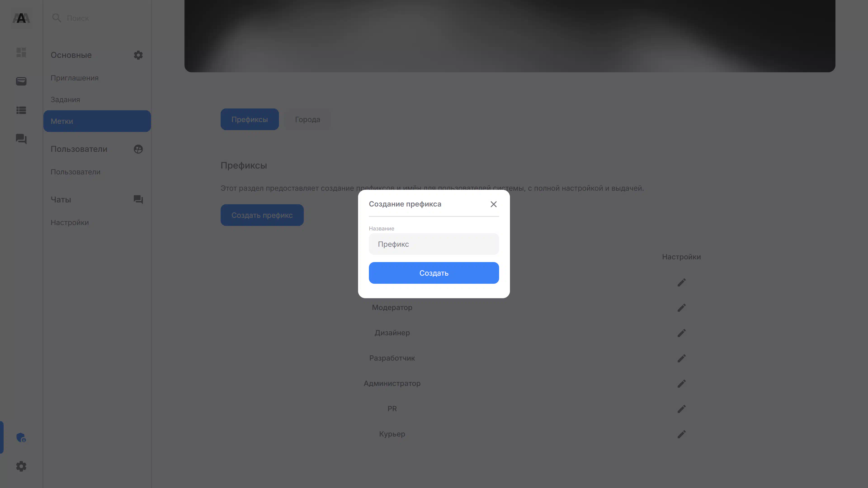Click pencil icon for Администратор row
This screenshot has width=868, height=488.
pos(681,384)
